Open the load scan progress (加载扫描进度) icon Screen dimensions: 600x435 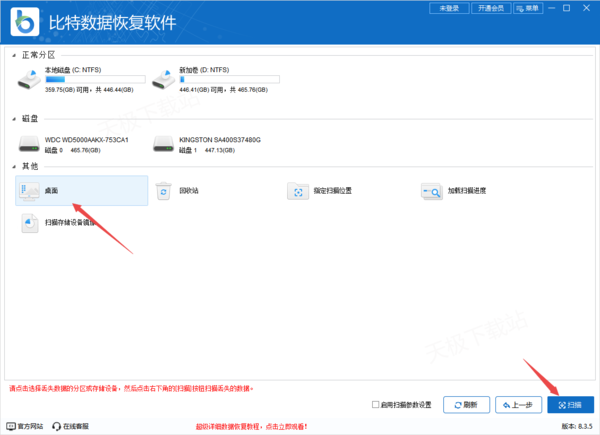pos(432,191)
